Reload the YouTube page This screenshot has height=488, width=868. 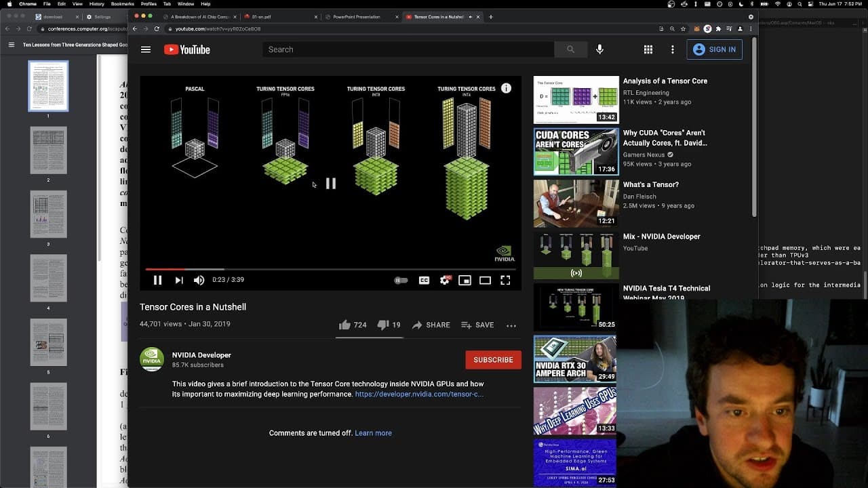(157, 28)
